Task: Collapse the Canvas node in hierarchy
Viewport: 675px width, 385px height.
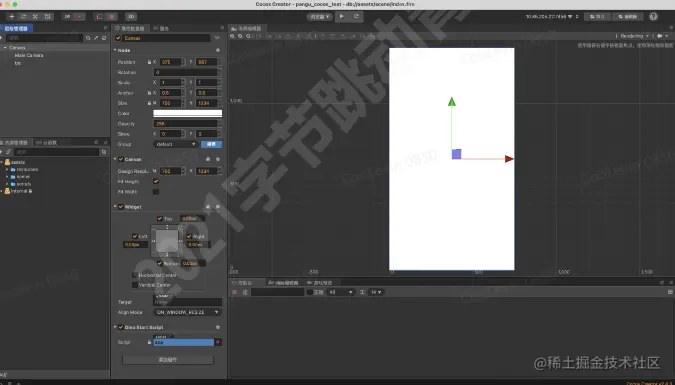Action: click(5, 48)
